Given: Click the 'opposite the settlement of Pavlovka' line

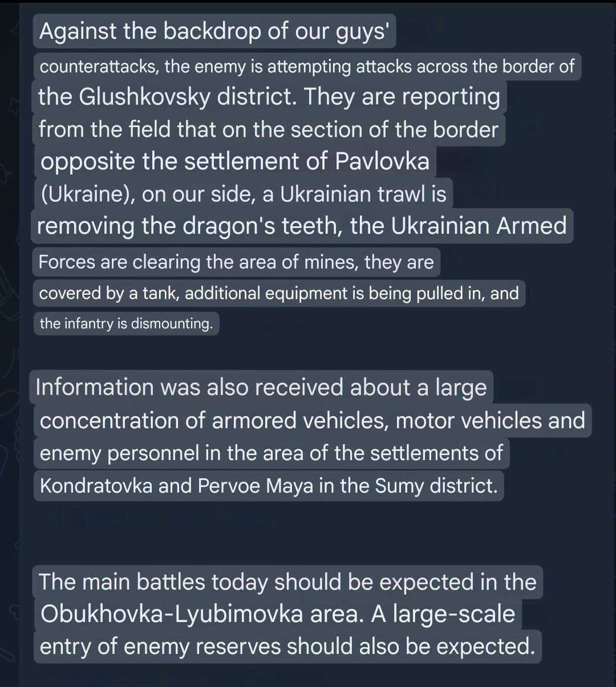Looking at the screenshot, I should click(x=234, y=162).
